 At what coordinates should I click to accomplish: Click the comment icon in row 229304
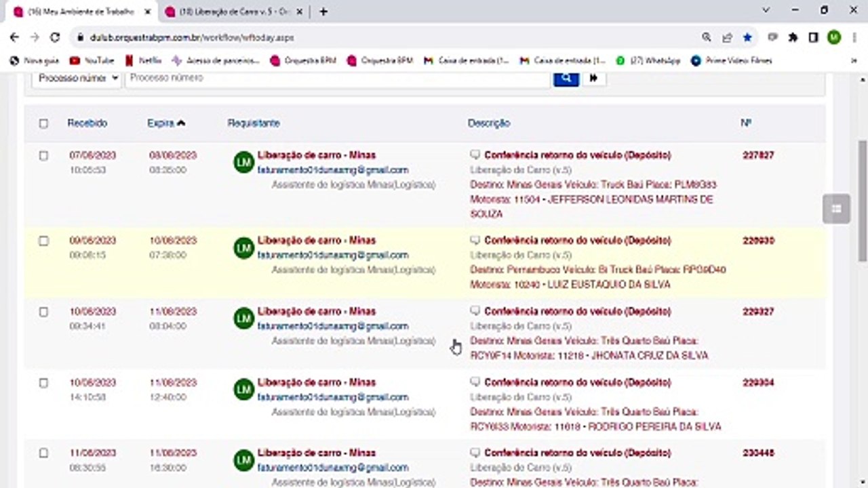click(x=475, y=382)
